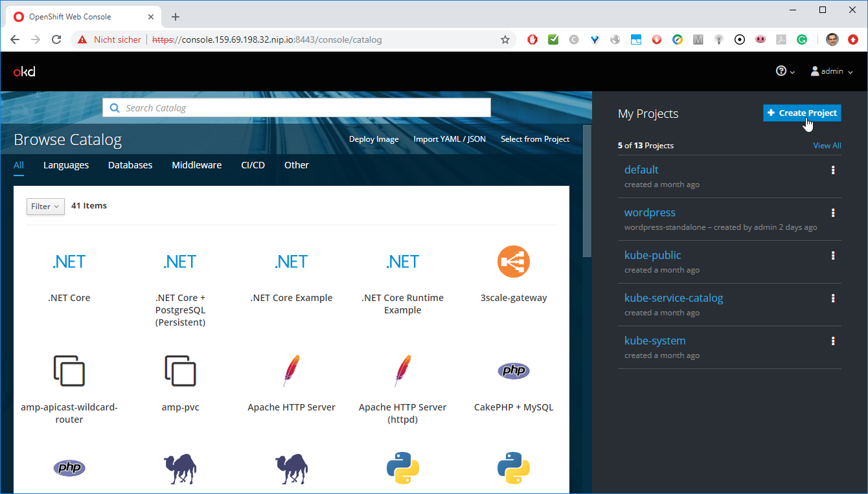Click Select from Project link
This screenshot has height=494, width=868.
point(535,139)
